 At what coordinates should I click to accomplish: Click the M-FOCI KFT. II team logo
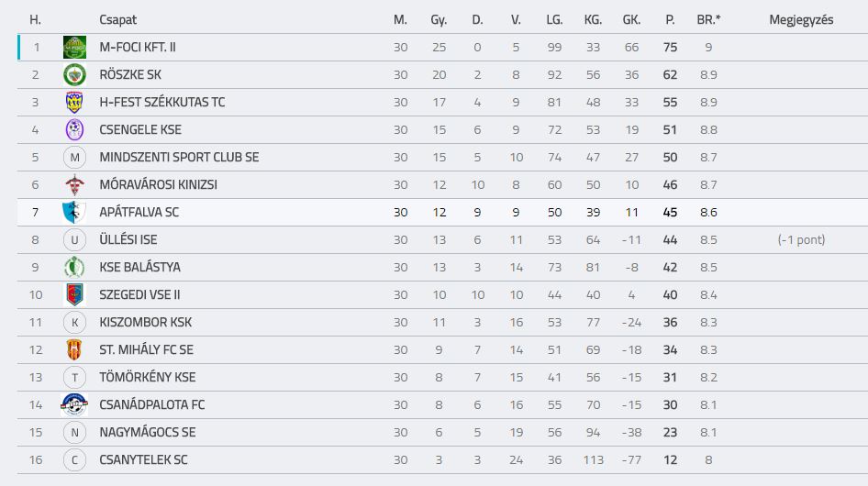point(74,47)
